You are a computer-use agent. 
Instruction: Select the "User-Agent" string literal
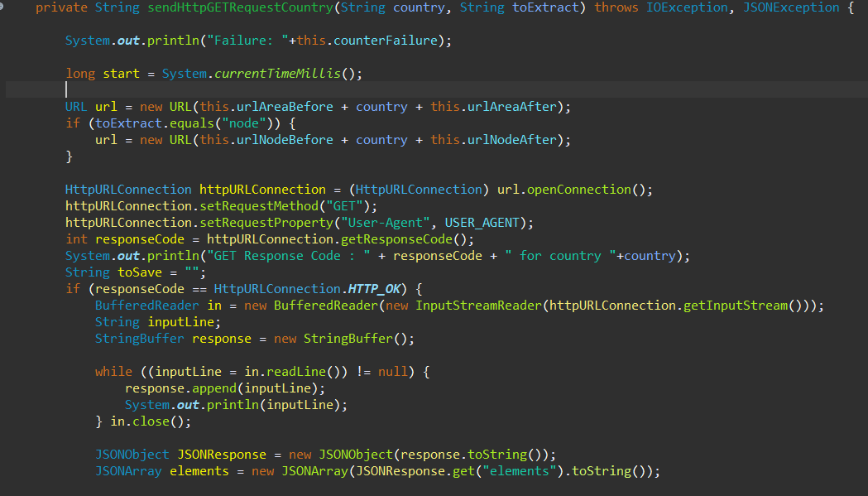tap(386, 223)
